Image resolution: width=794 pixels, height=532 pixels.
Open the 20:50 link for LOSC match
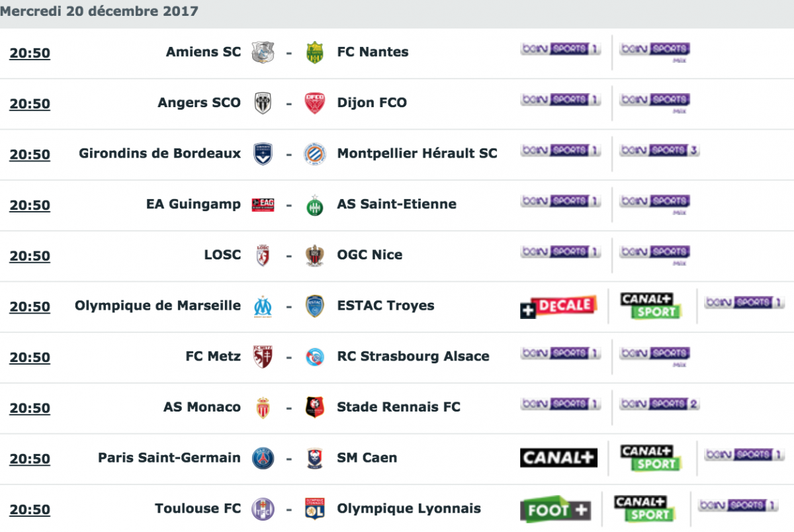click(x=30, y=256)
